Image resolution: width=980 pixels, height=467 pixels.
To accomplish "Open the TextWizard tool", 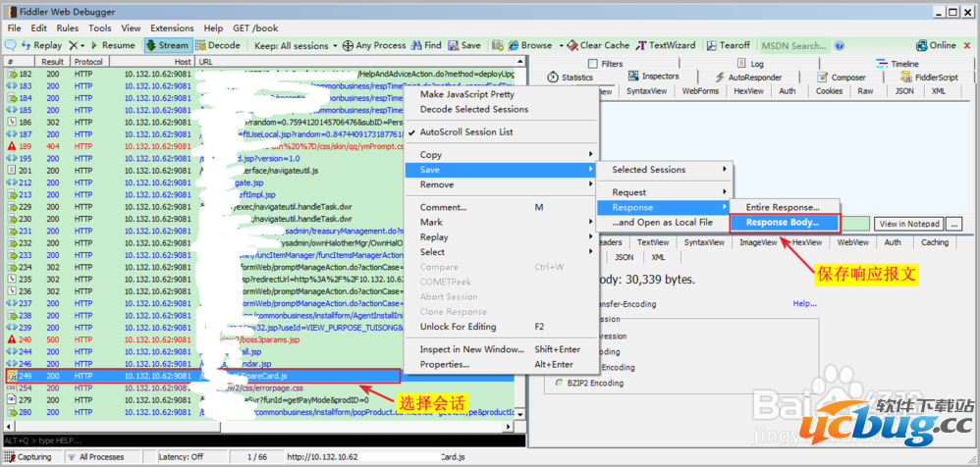I will coord(665,45).
